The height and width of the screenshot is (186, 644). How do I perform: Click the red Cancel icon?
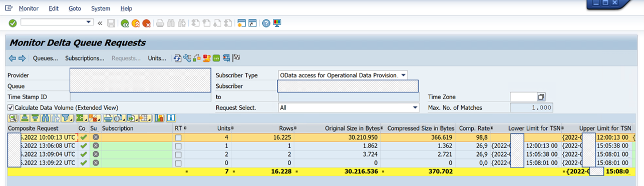pyautogui.click(x=146, y=23)
